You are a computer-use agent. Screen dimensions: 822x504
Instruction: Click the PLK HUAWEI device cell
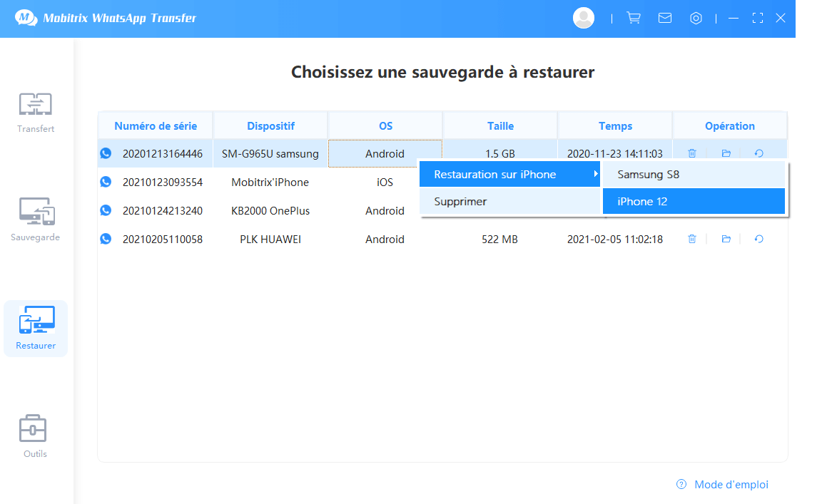point(270,240)
